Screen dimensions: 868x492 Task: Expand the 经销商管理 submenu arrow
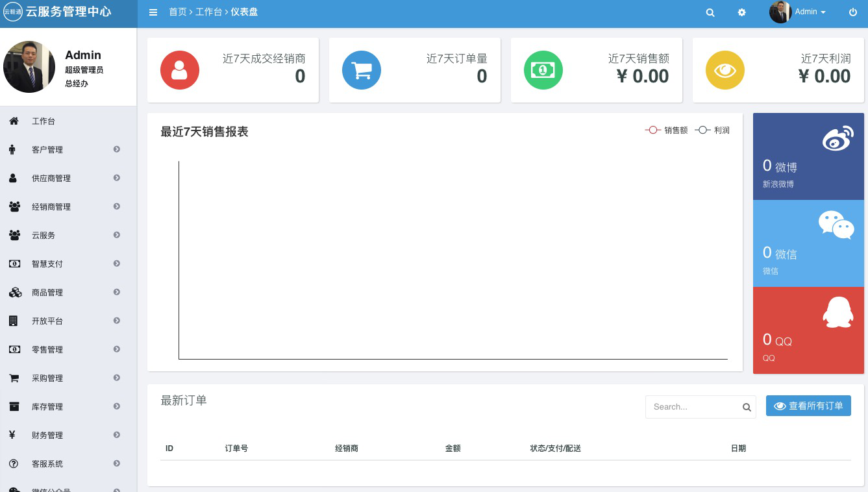point(117,206)
